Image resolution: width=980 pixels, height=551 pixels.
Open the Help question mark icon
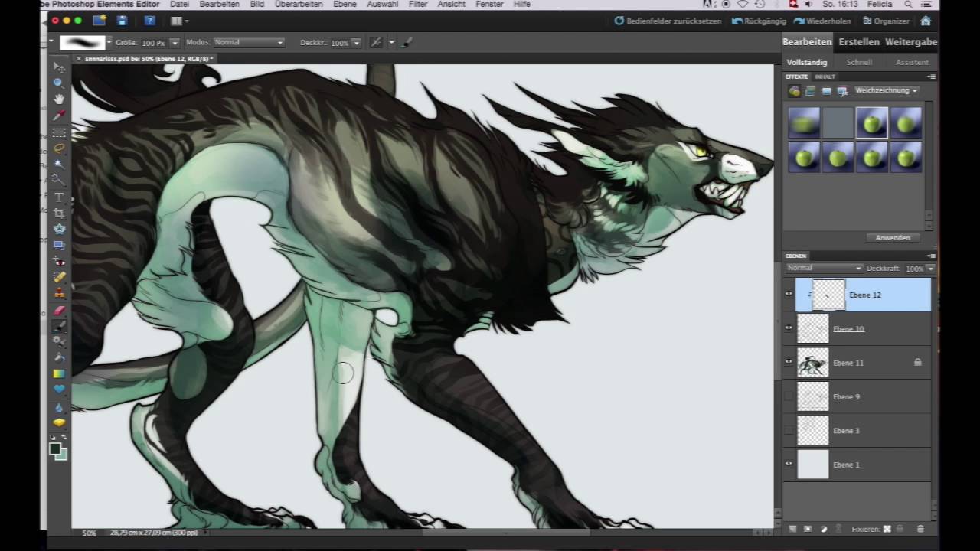(x=149, y=21)
